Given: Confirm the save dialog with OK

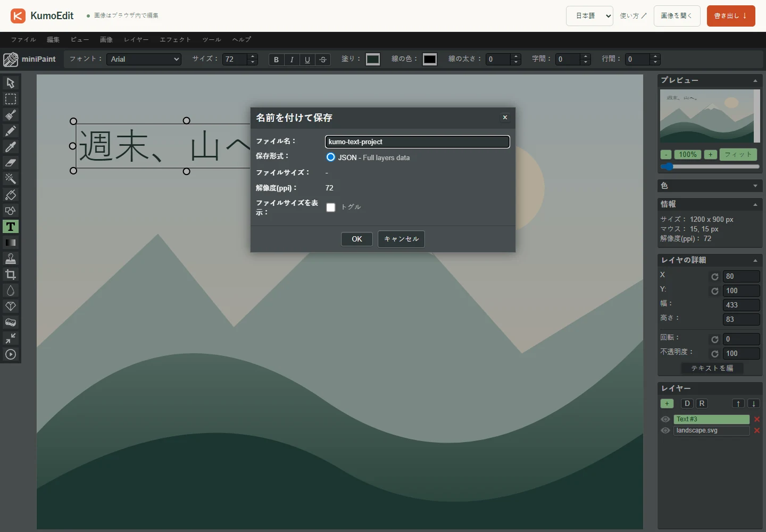Looking at the screenshot, I should (x=357, y=239).
